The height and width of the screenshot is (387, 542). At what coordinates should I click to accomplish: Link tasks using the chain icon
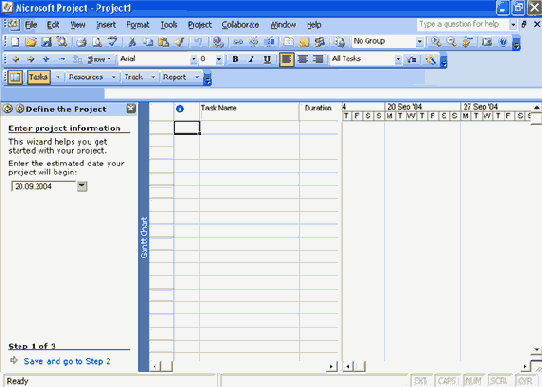tap(237, 42)
